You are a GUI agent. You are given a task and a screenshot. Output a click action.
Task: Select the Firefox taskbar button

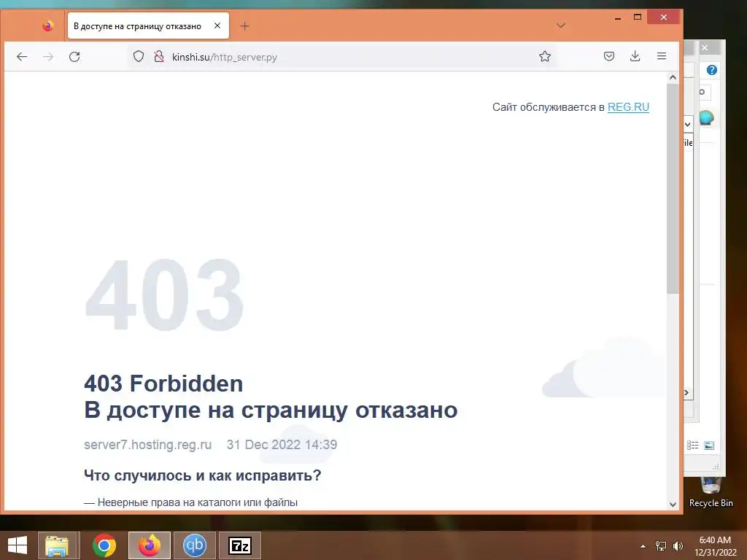(149, 545)
